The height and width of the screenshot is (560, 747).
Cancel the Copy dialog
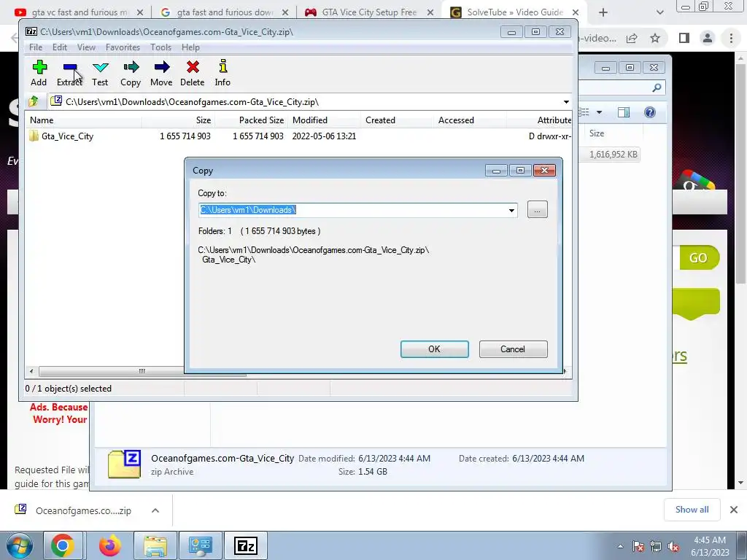point(513,349)
